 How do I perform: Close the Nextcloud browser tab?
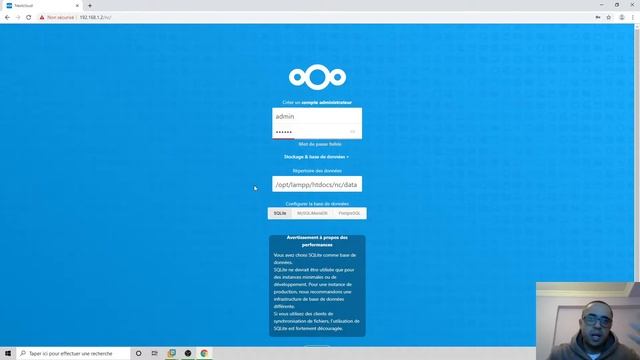(77, 6)
